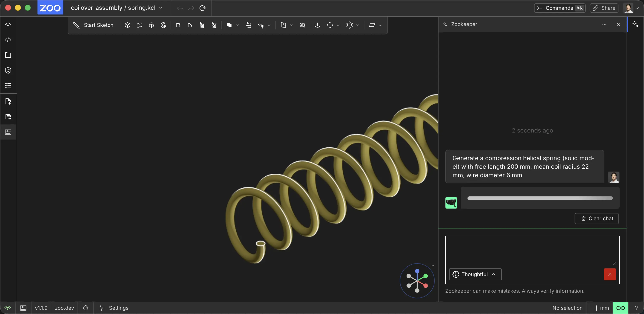
Task: Click the Start Sketch button
Action: pyautogui.click(x=93, y=25)
